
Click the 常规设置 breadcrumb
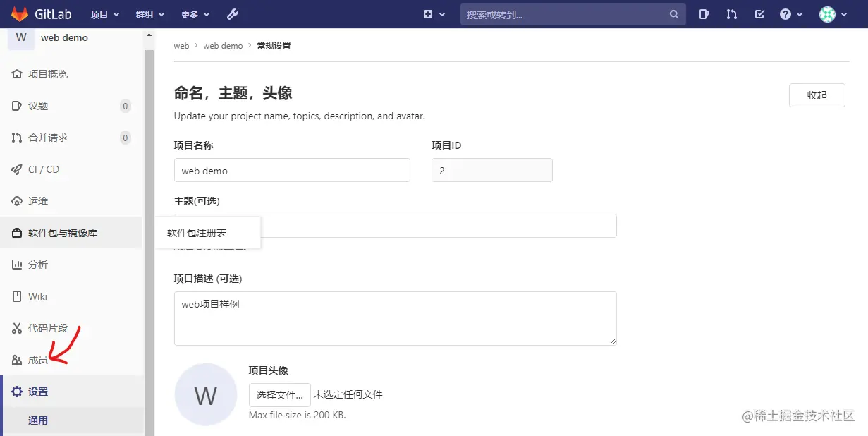click(x=274, y=46)
